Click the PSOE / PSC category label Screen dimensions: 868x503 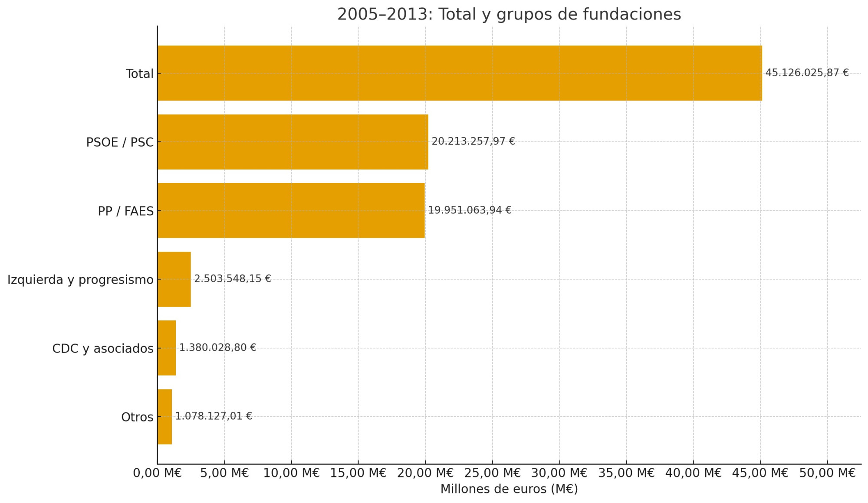tap(120, 142)
